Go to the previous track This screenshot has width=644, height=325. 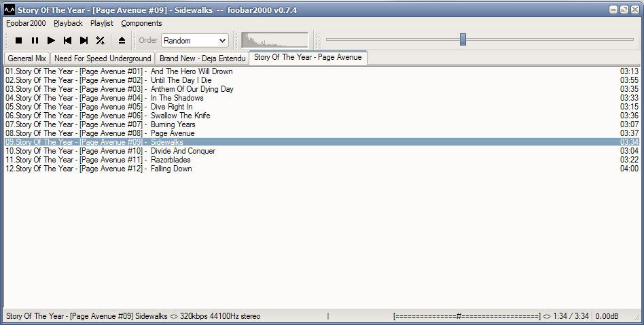[x=68, y=40]
